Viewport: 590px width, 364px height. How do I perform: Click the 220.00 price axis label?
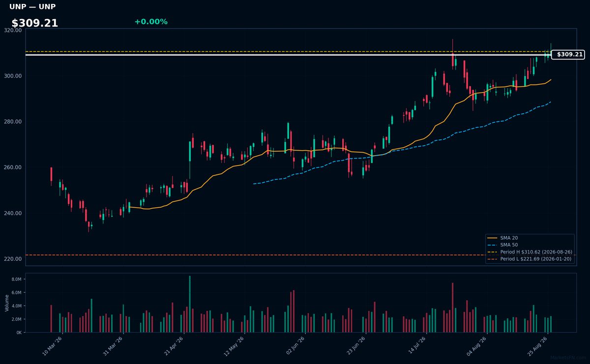pos(14,259)
